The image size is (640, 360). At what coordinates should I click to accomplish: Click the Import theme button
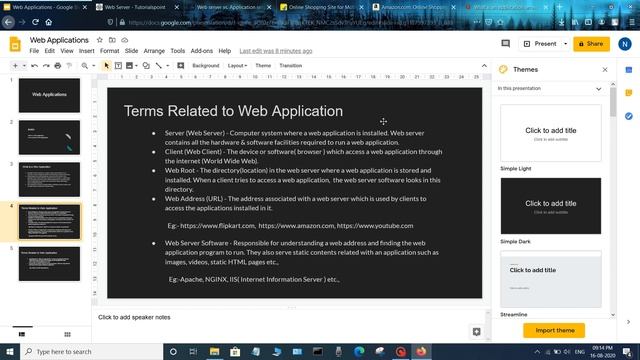point(554,331)
